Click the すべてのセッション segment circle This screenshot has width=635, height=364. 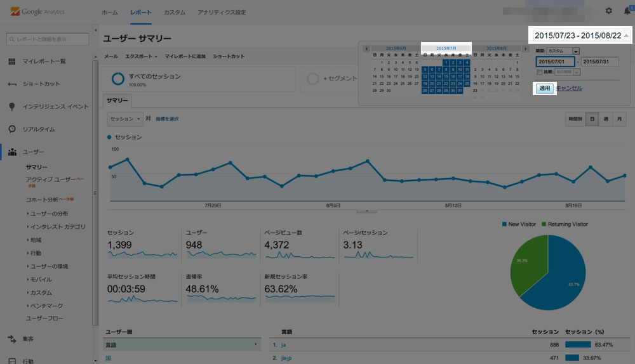(118, 79)
